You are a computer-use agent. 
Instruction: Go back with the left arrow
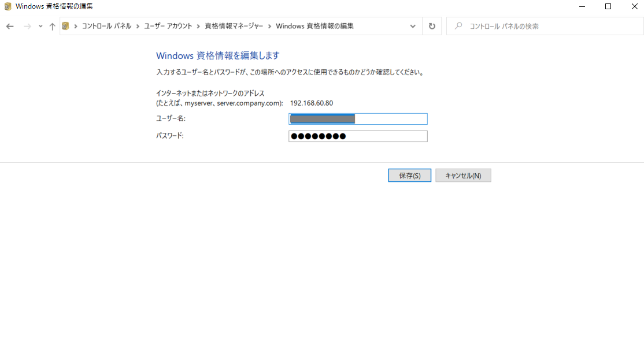point(10,26)
